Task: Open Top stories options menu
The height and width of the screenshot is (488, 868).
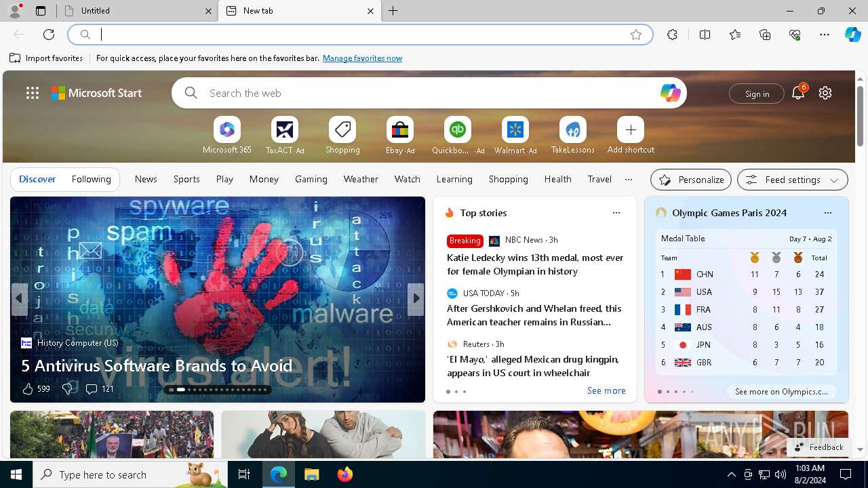Action: (x=616, y=213)
